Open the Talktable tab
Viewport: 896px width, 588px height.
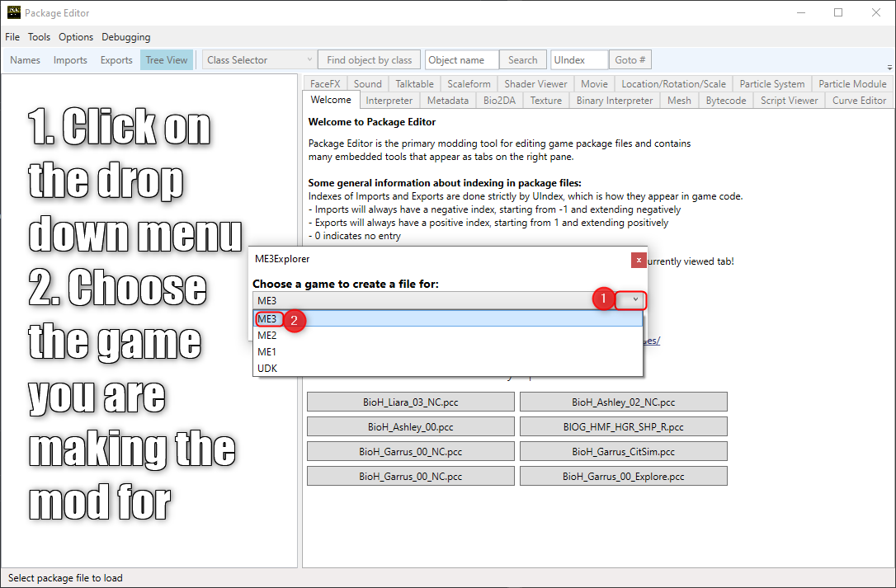coord(414,83)
